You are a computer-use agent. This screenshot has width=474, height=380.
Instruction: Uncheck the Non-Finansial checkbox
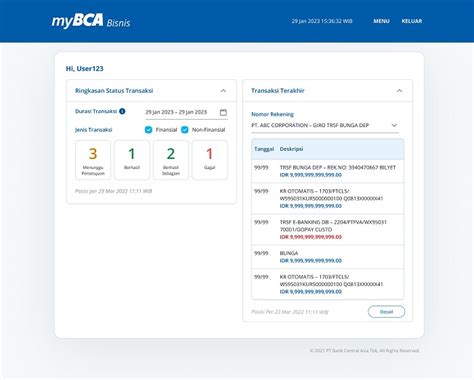[x=185, y=130]
